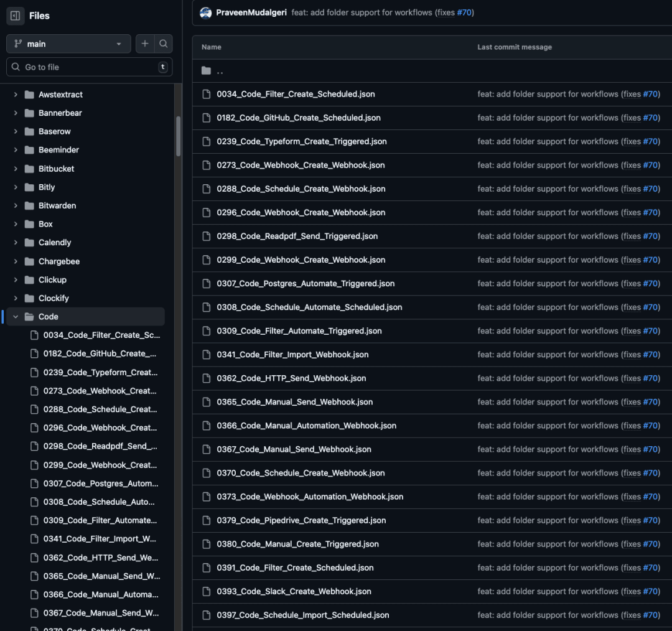Click the add file plus button
Screen dimensions: 672x631
145,44
